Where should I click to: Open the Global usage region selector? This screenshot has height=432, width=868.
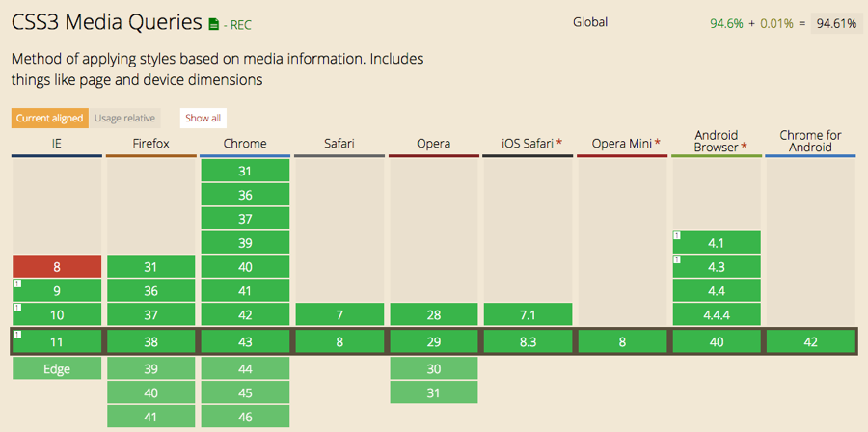590,23
